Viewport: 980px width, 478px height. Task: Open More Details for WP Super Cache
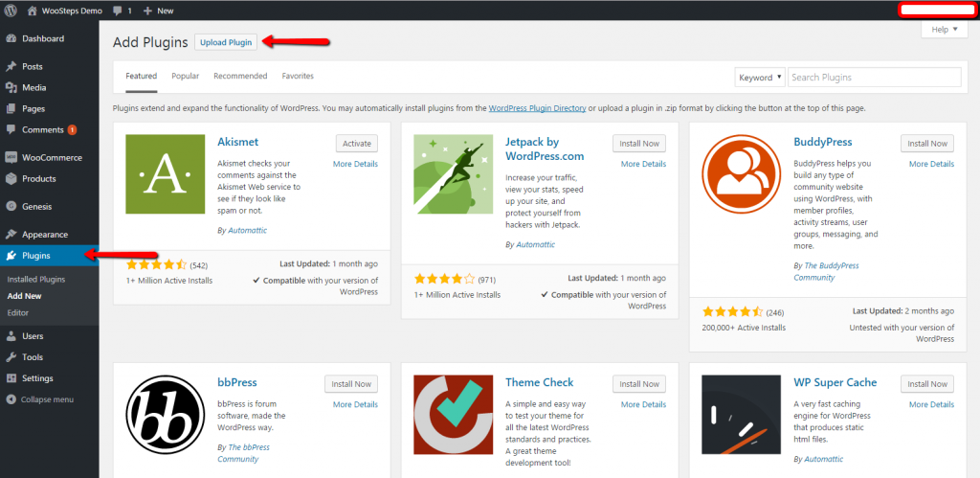click(932, 404)
